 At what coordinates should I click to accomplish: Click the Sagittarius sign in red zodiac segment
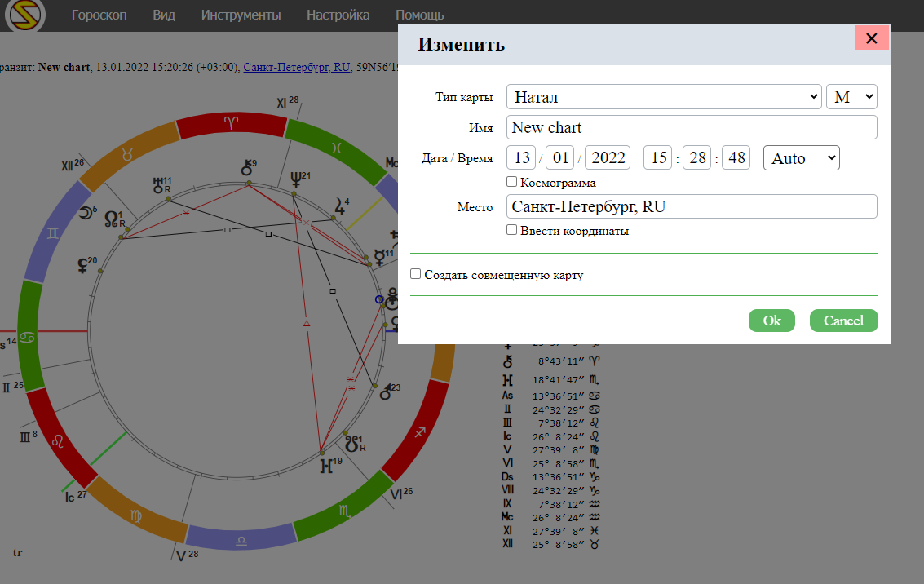click(419, 433)
